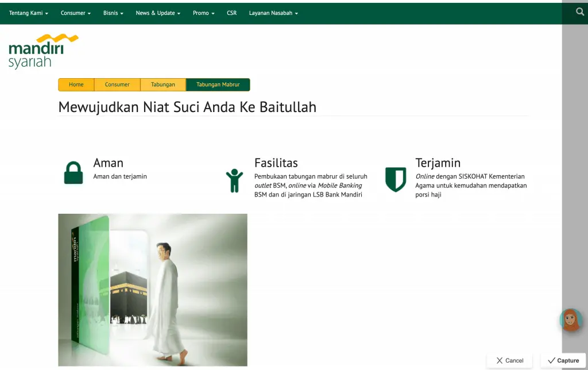This screenshot has width=588, height=370.
Task: Select the shield Terjamin icon
Action: click(396, 178)
